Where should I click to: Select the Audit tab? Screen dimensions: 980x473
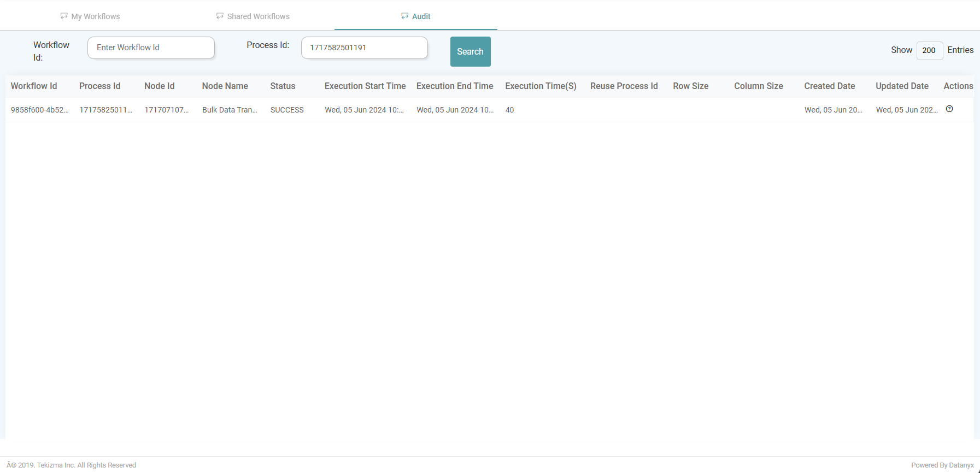coord(416,16)
